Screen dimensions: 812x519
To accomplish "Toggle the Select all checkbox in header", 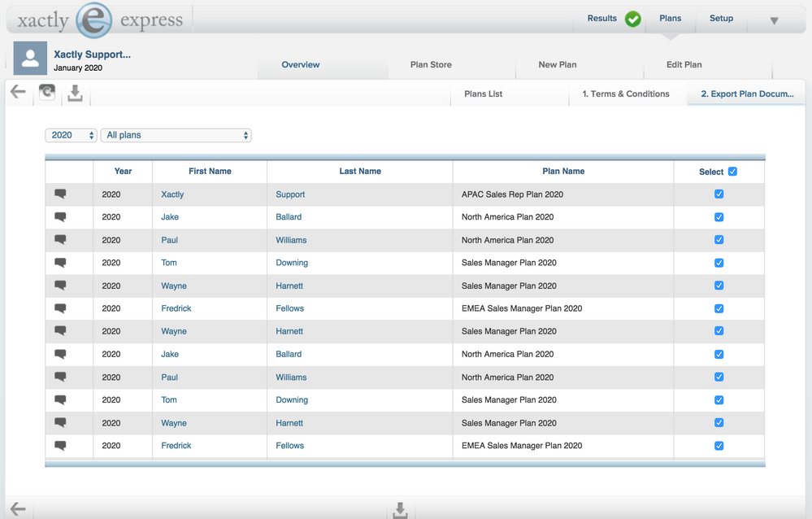I will click(x=732, y=172).
